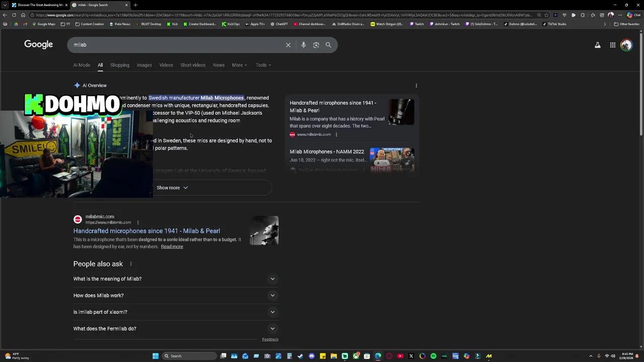Image resolution: width=644 pixels, height=362 pixels.
Task: Select the Short videos tab
Action: pyautogui.click(x=193, y=65)
